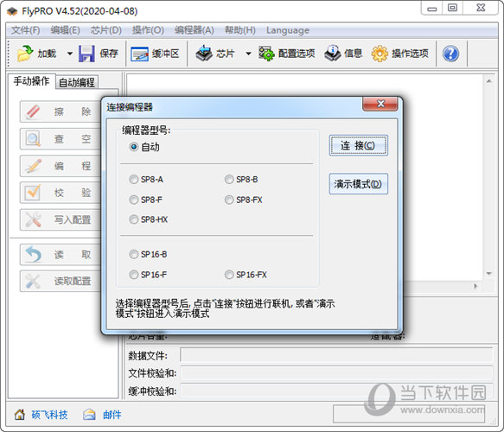
Task: Click the 连接(C) connect button
Action: click(x=359, y=145)
